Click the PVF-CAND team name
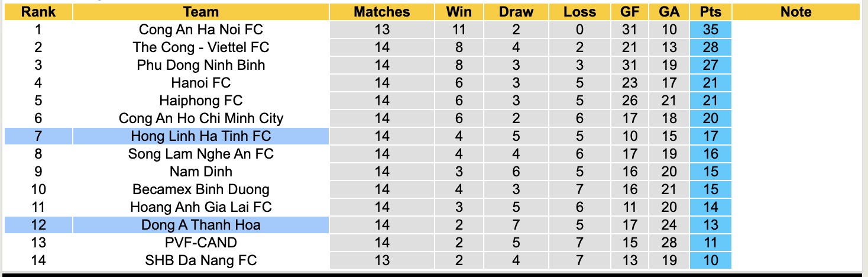Viewport: 868px width, 277px height. click(201, 243)
